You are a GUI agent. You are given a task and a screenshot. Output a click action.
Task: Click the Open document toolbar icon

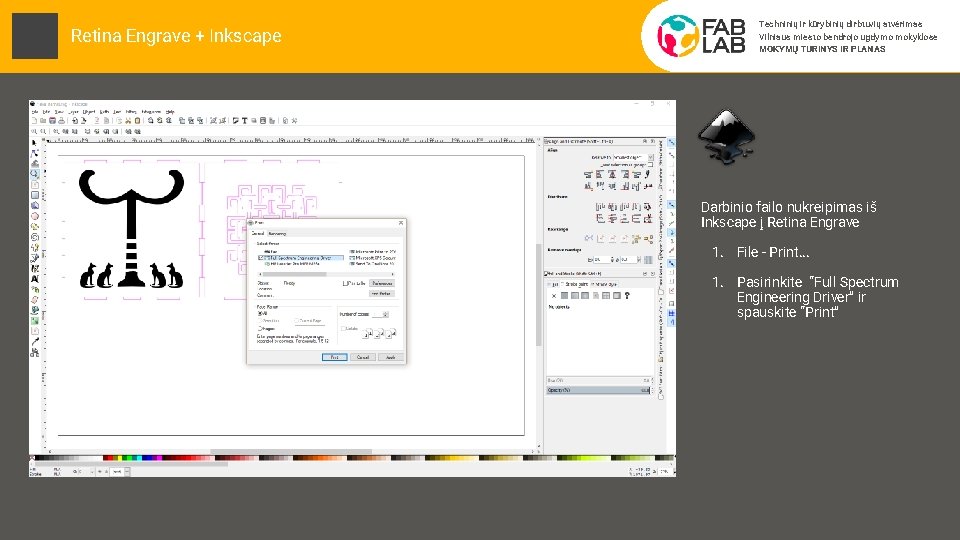point(43,121)
